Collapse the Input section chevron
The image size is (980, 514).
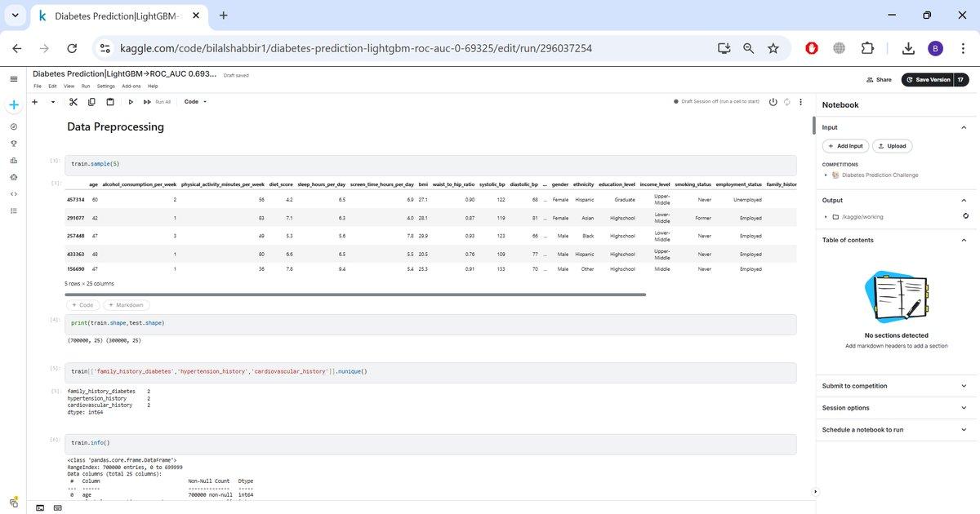coord(964,127)
